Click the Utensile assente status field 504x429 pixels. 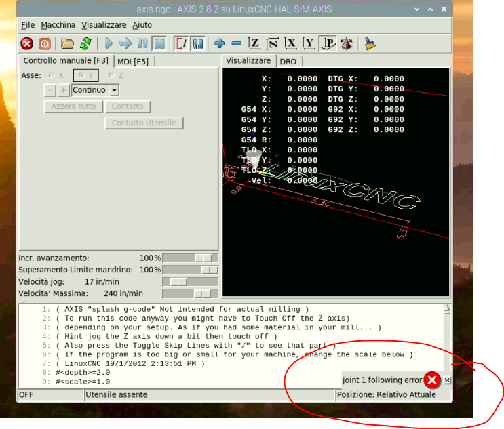[x=210, y=395]
